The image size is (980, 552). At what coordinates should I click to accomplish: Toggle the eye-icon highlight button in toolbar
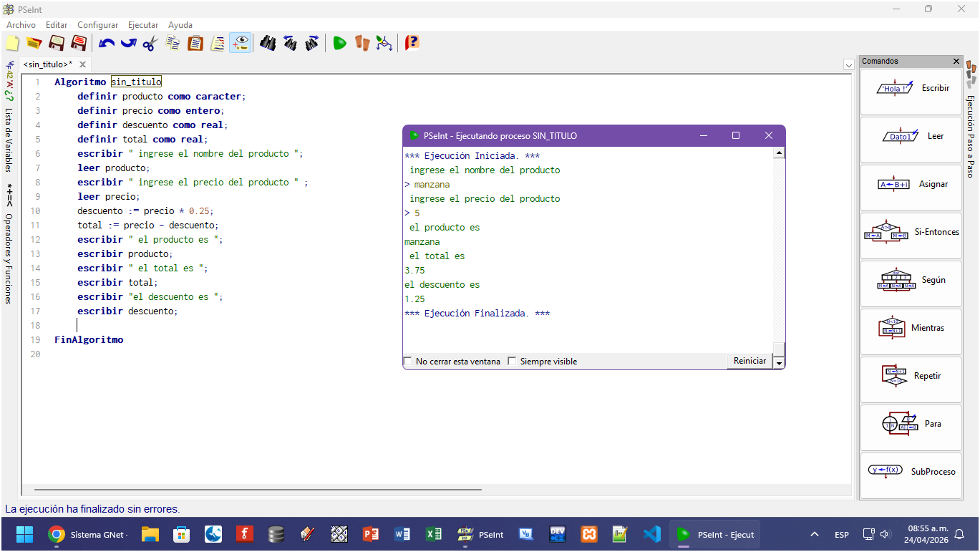click(x=241, y=43)
